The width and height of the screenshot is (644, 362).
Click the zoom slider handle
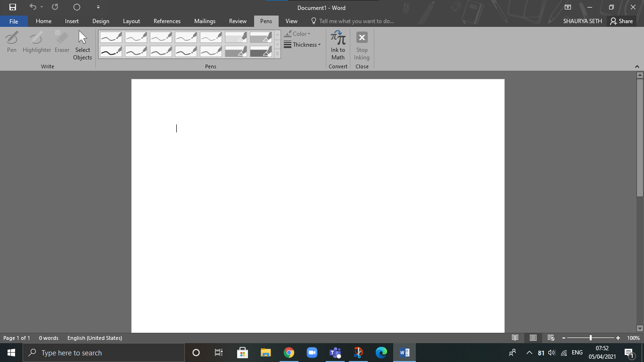click(x=590, y=338)
